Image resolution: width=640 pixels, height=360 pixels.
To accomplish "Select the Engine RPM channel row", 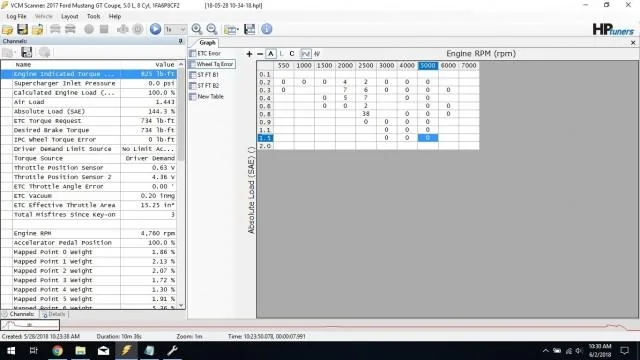I will pos(89,233).
